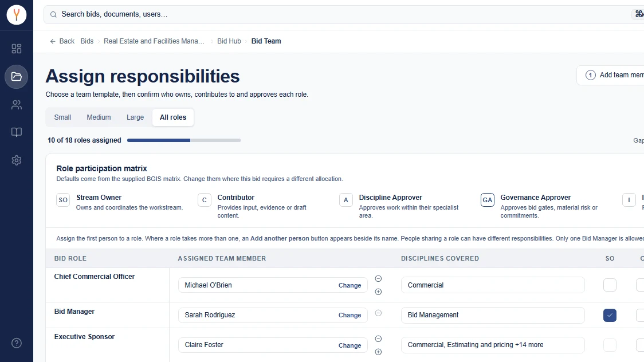
Task: Click the search magnifier icon
Action: click(x=53, y=14)
